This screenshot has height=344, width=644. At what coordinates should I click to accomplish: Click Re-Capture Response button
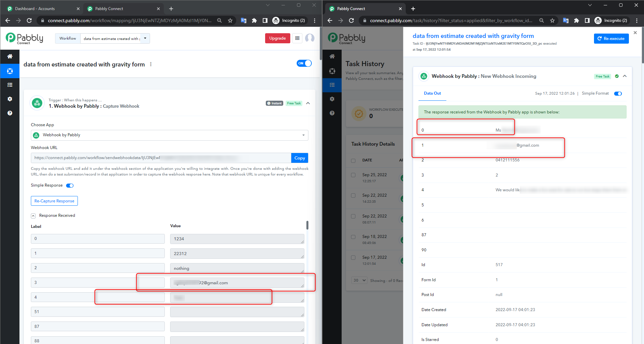(54, 201)
